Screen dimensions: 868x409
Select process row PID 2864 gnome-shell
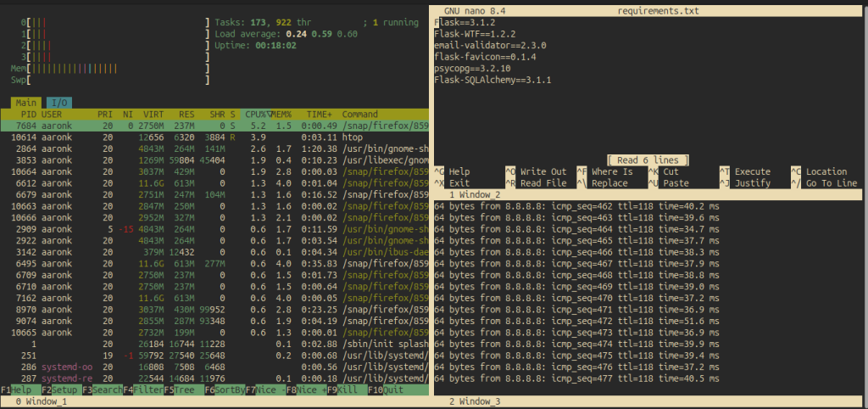tap(214, 148)
